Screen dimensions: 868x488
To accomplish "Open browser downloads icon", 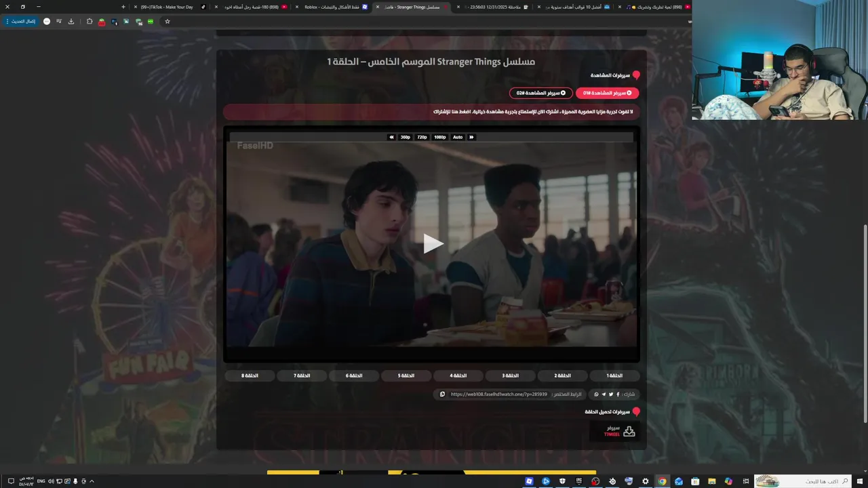I will [71, 22].
